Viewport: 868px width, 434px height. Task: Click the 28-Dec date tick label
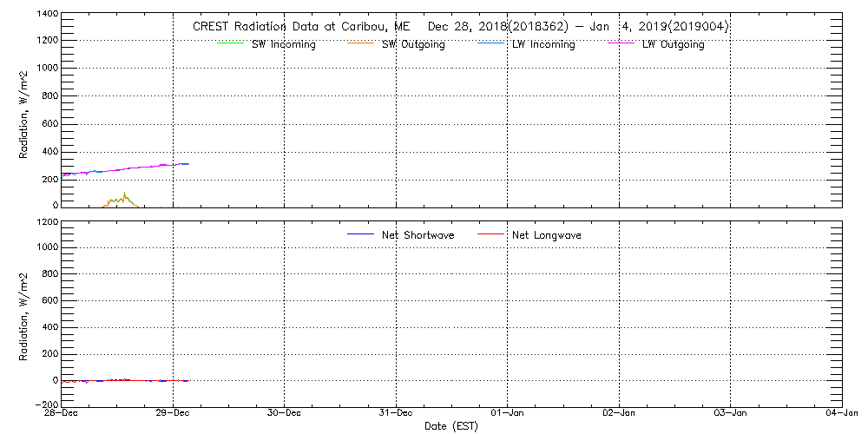pos(63,413)
